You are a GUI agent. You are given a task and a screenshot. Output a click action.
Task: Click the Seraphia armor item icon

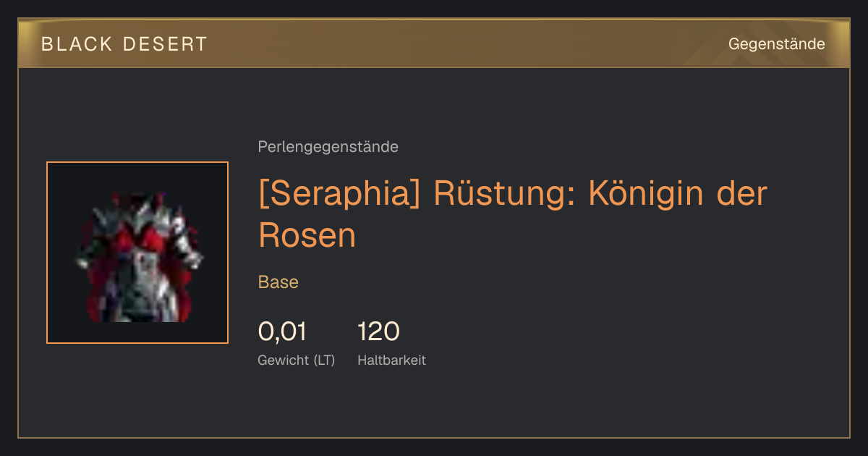pyautogui.click(x=137, y=253)
